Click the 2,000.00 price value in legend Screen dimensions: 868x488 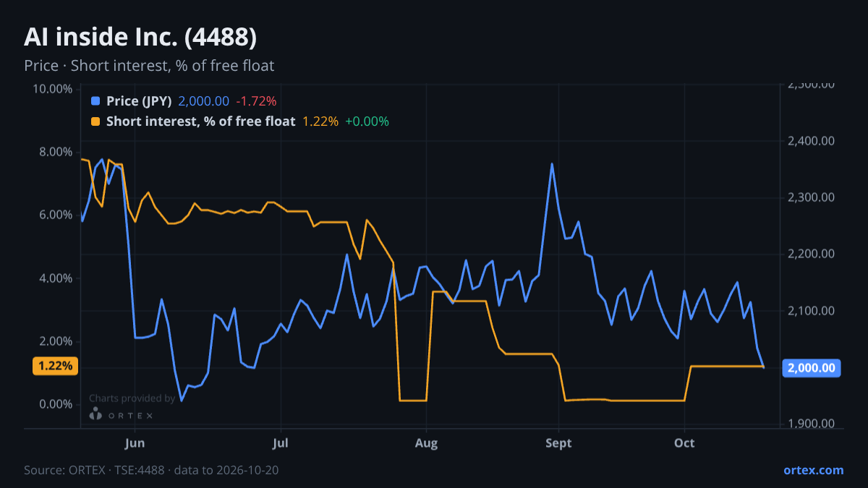click(x=204, y=101)
